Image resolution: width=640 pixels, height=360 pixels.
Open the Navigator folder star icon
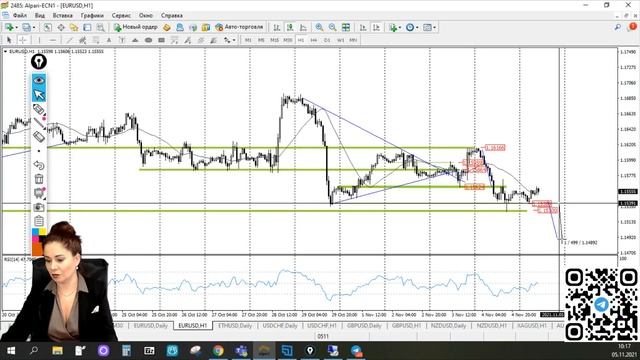coord(74,27)
